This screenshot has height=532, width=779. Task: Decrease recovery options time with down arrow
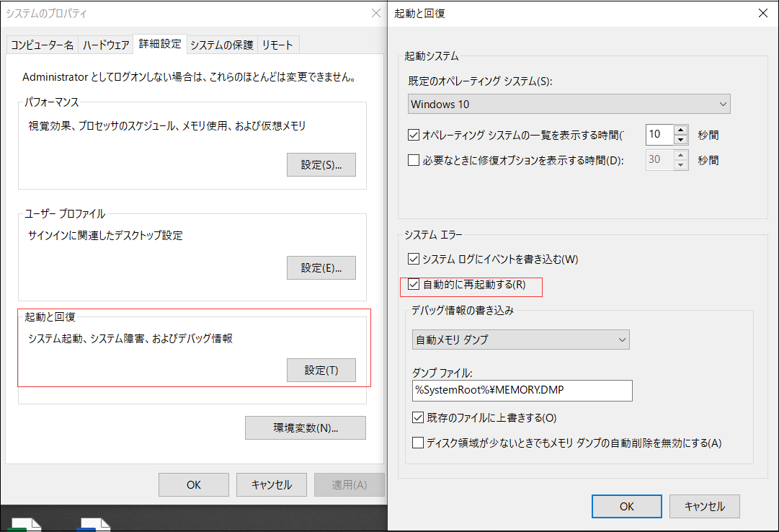point(681,165)
